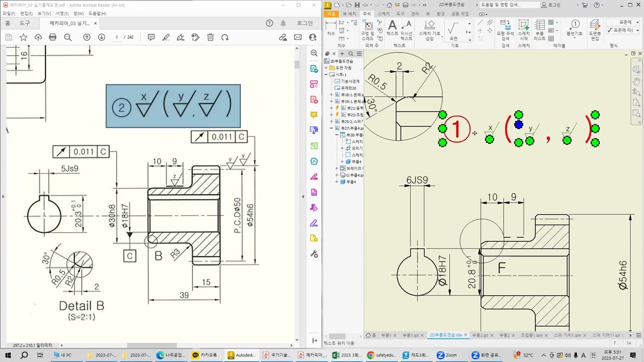Collapse the 뷰27:부품4 tree node
Screen dimensions: 644x362
click(331, 128)
